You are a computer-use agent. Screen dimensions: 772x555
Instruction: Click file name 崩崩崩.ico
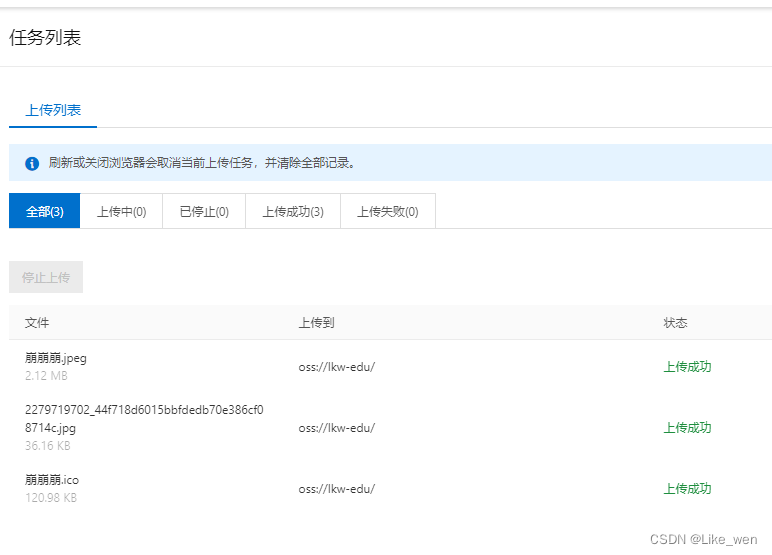[52, 480]
